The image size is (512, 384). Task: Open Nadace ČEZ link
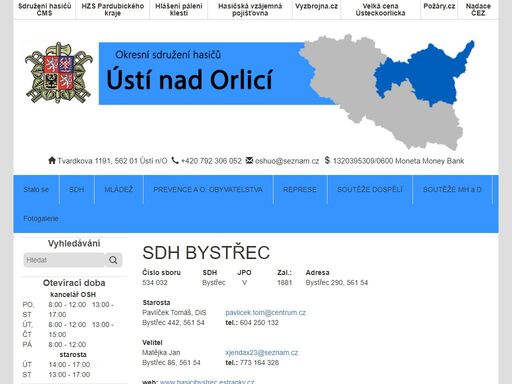click(x=478, y=9)
